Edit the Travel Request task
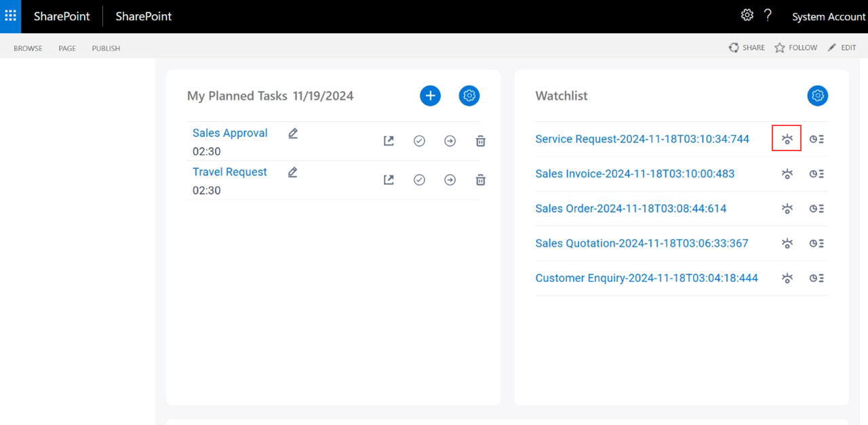This screenshot has height=425, width=868. pyautogui.click(x=293, y=172)
